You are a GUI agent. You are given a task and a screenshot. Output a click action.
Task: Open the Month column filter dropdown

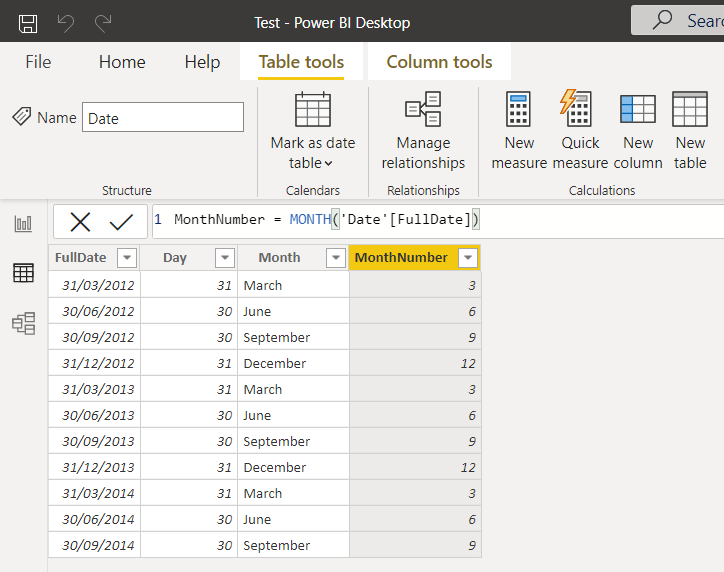[336, 258]
